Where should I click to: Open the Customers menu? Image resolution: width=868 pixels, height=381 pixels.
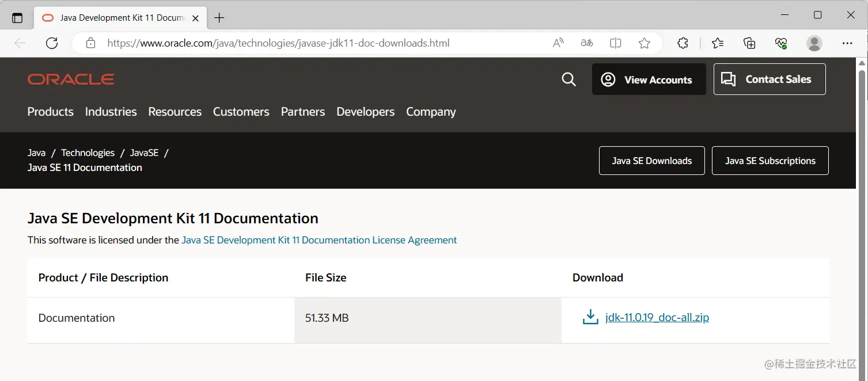[241, 112]
